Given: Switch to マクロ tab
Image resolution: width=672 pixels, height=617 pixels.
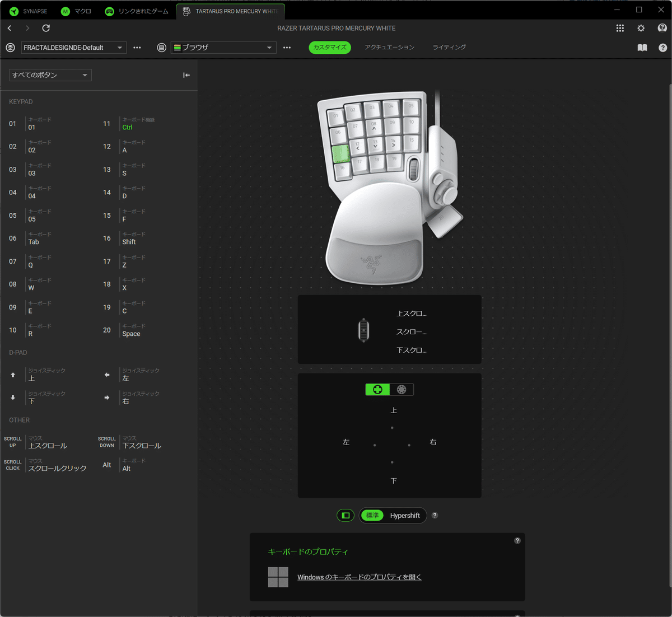Looking at the screenshot, I should [76, 11].
